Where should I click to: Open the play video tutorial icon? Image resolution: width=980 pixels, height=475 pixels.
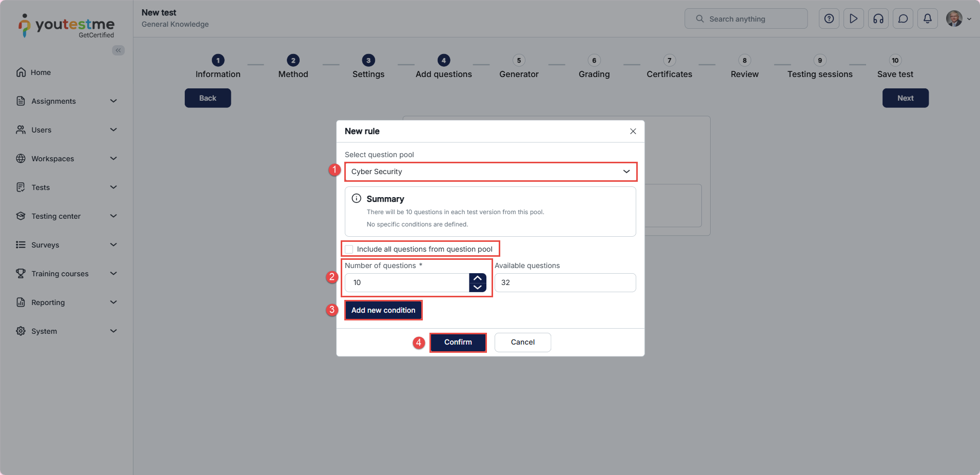click(853, 19)
